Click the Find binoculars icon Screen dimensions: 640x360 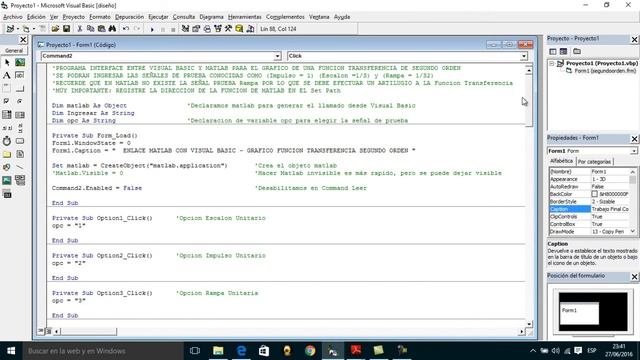(112, 29)
